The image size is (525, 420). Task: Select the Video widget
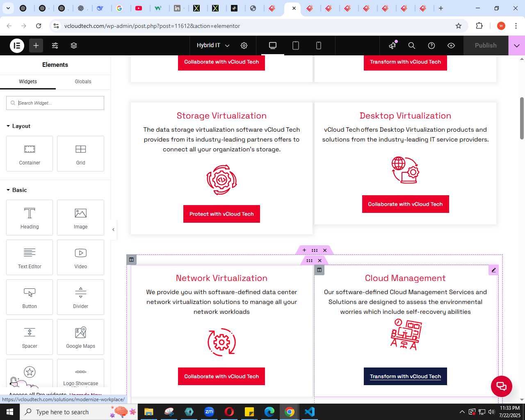point(80,257)
